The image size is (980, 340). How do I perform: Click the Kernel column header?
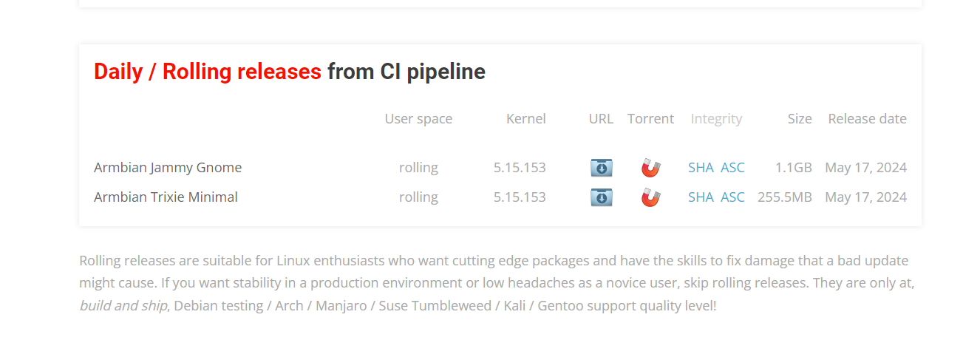526,118
